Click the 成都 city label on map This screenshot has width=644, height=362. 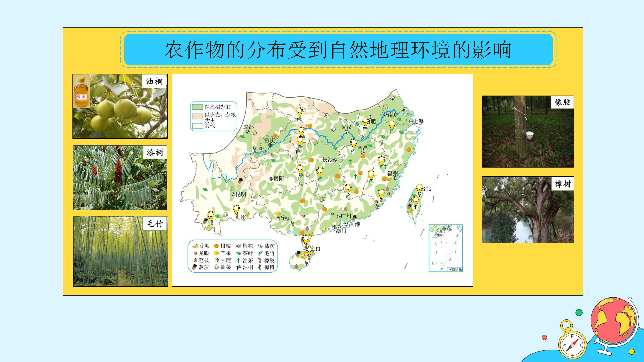(x=249, y=127)
